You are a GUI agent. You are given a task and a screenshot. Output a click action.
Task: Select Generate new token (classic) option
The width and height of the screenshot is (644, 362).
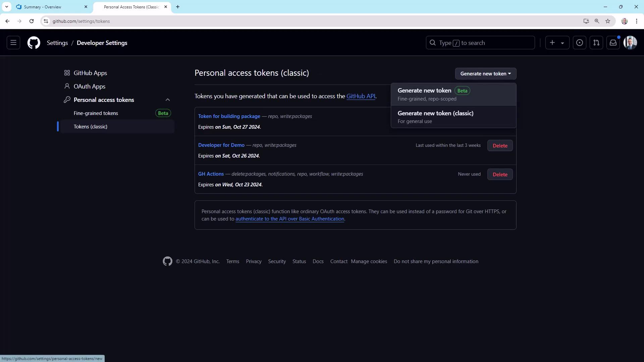tap(435, 113)
